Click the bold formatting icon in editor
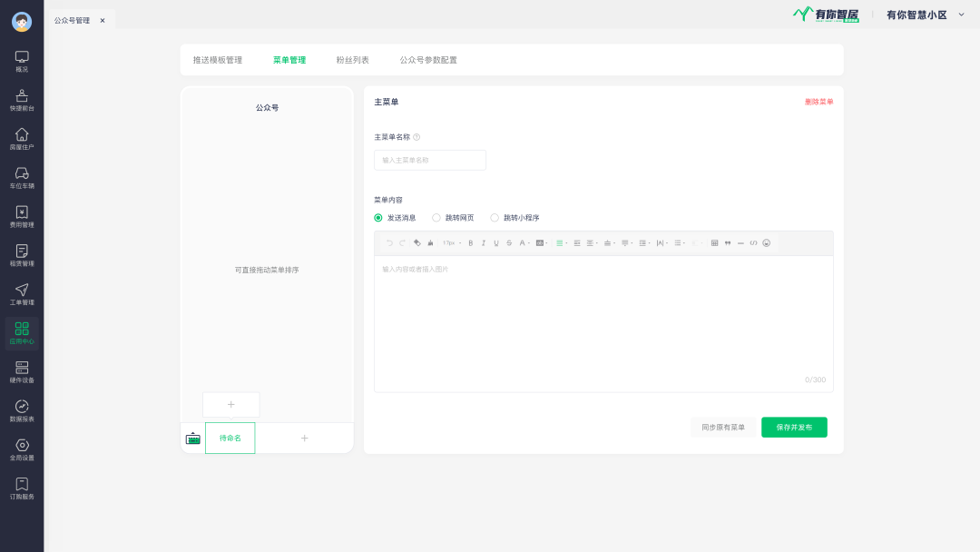Image resolution: width=980 pixels, height=552 pixels. [471, 243]
